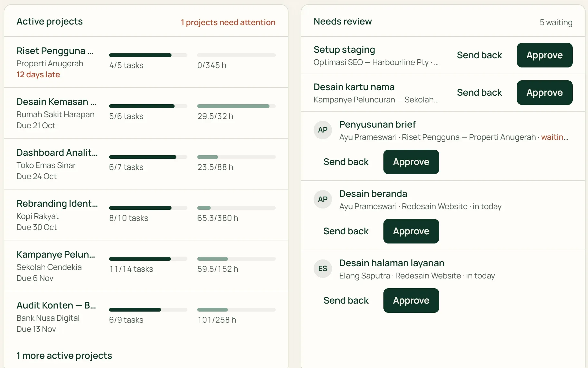Select the '65.3/380 h' value
Viewport: 588px width, 368px height.
(217, 218)
